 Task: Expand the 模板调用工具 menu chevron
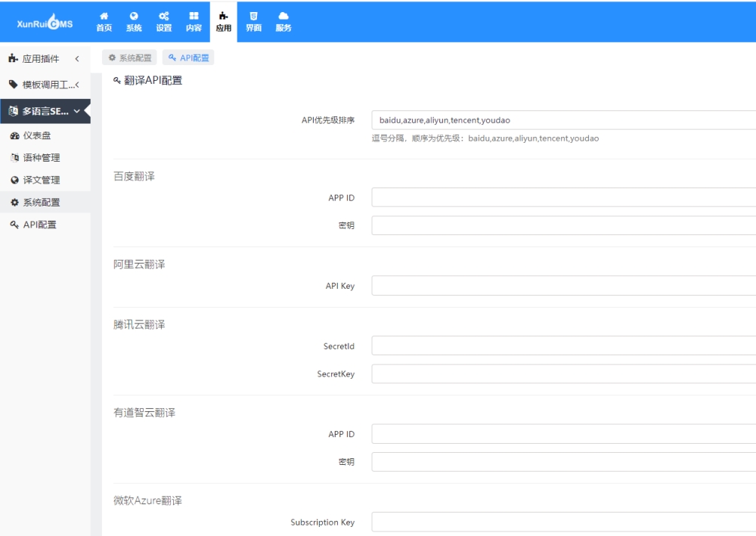[x=77, y=85]
